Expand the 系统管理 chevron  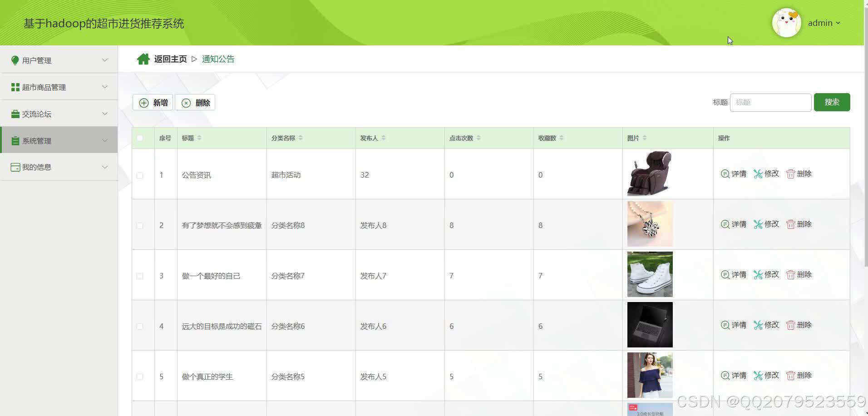coord(105,140)
